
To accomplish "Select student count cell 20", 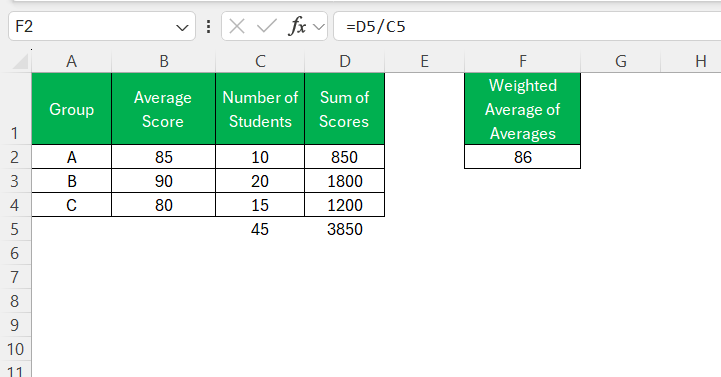I will pyautogui.click(x=260, y=181).
